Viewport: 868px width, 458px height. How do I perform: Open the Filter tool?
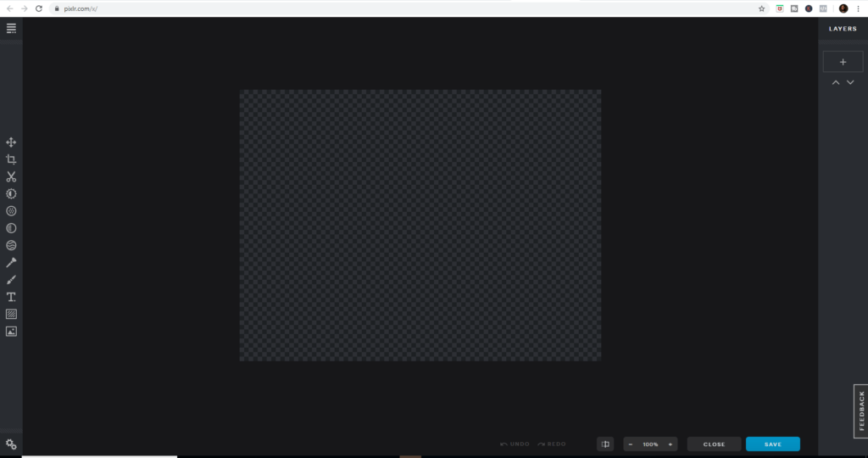pyautogui.click(x=11, y=210)
